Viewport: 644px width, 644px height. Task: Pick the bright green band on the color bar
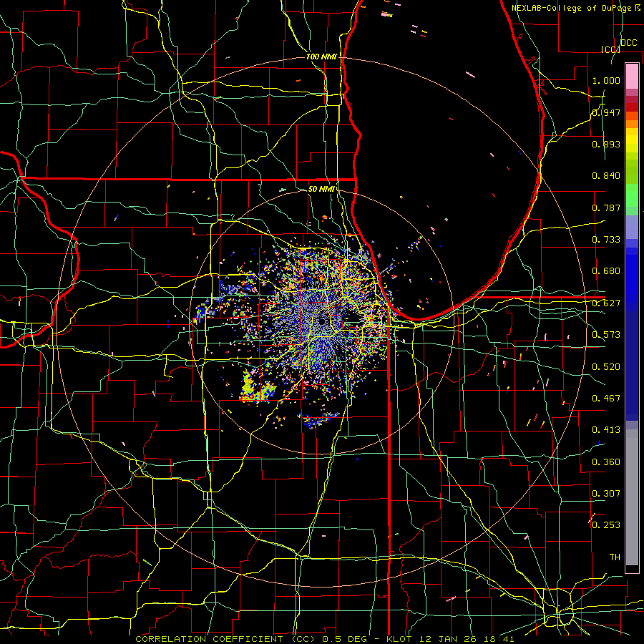pyautogui.click(x=632, y=195)
